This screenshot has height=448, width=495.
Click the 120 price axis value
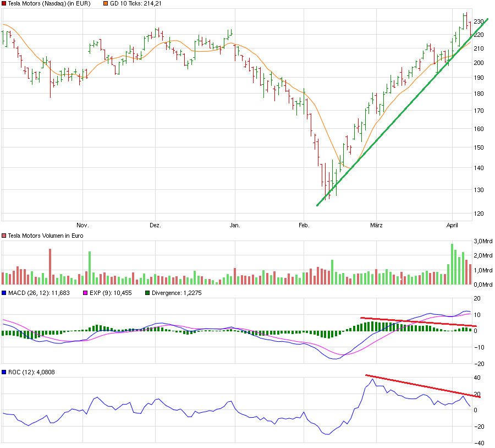tap(479, 214)
